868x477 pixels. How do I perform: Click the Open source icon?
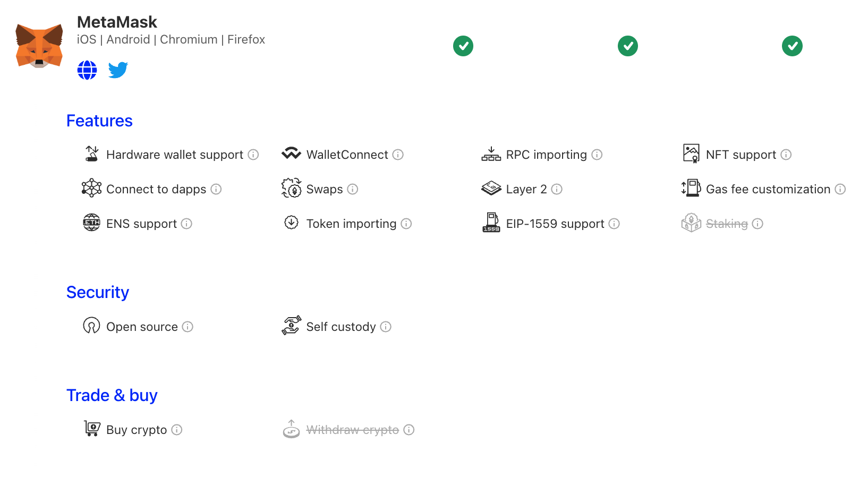92,326
